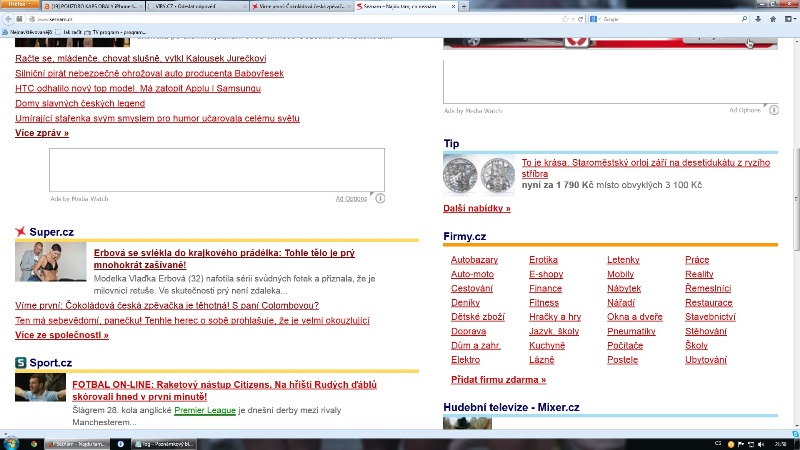Open the downloads arrow icon
This screenshot has height=450, width=800.
[758, 19]
